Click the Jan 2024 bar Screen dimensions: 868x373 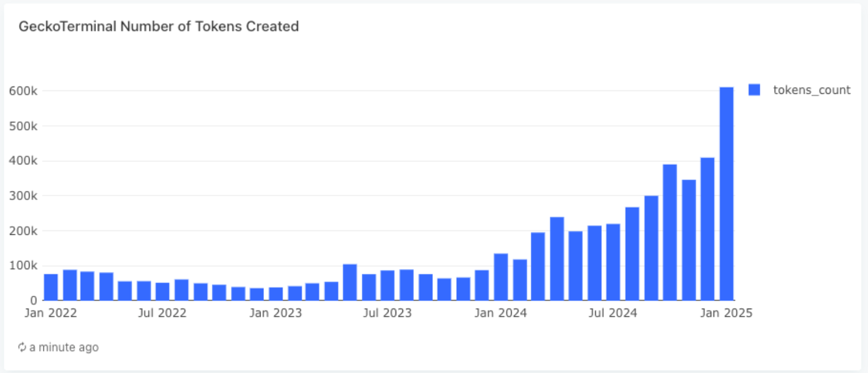[501, 277]
